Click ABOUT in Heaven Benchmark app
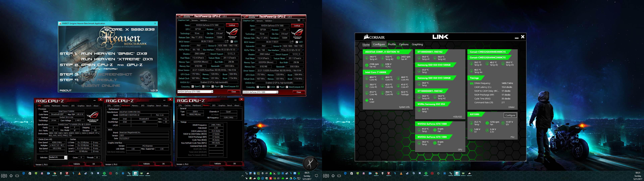644x181 pixels. [x=66, y=90]
